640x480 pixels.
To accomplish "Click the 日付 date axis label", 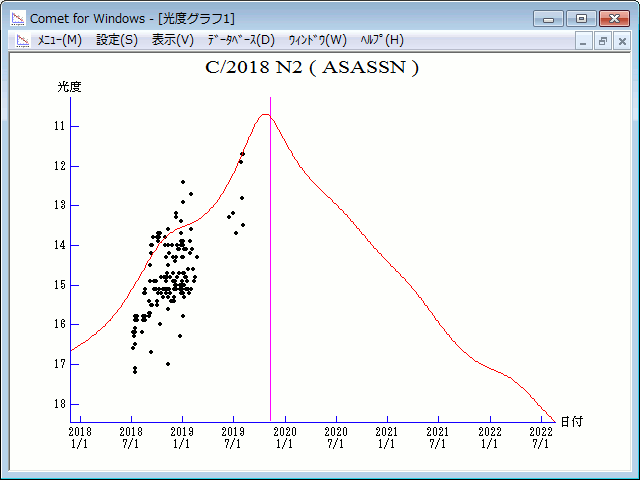I will [572, 422].
